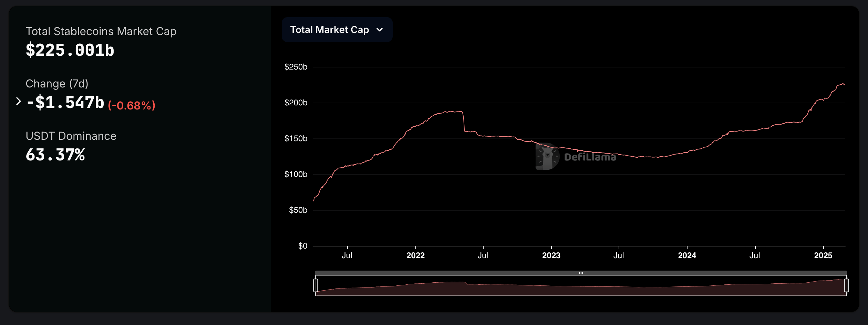This screenshot has width=868, height=325.
Task: Expand the Change (7d) details chevron
Action: pos(18,102)
